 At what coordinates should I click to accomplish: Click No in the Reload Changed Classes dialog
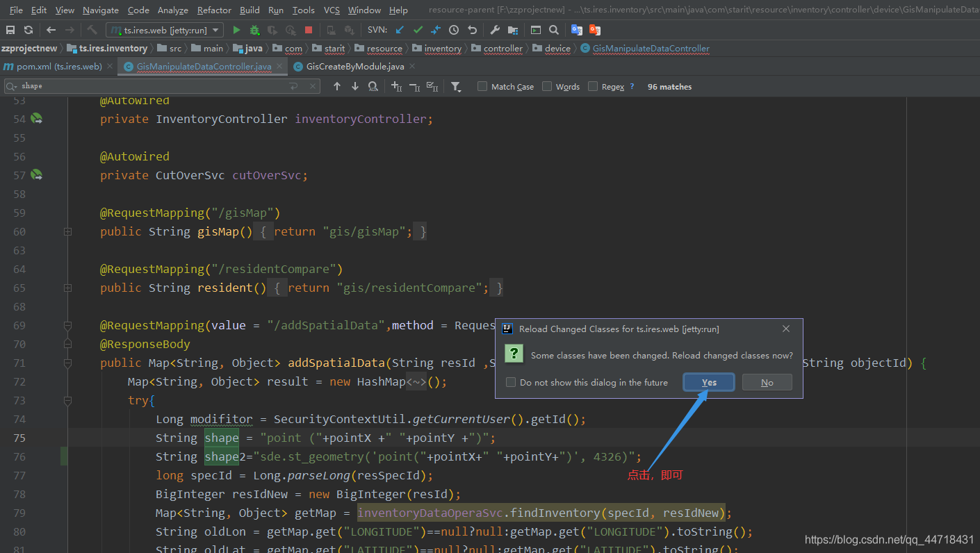(x=767, y=382)
